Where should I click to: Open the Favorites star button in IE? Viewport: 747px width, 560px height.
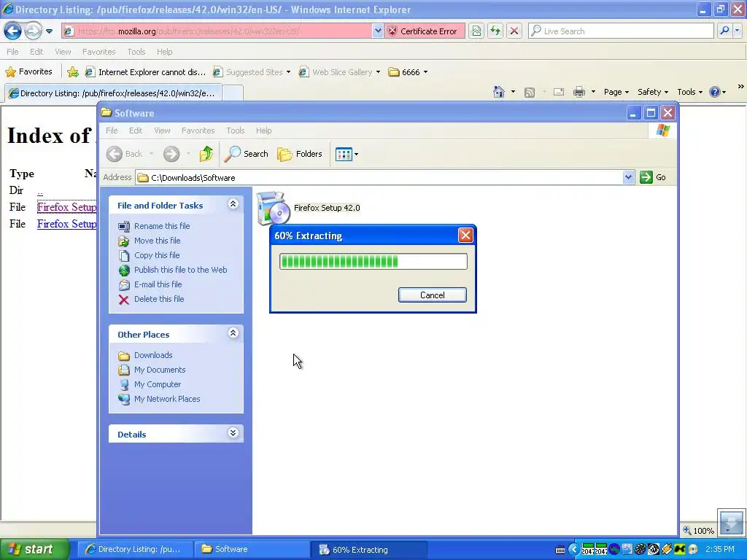pyautogui.click(x=28, y=72)
